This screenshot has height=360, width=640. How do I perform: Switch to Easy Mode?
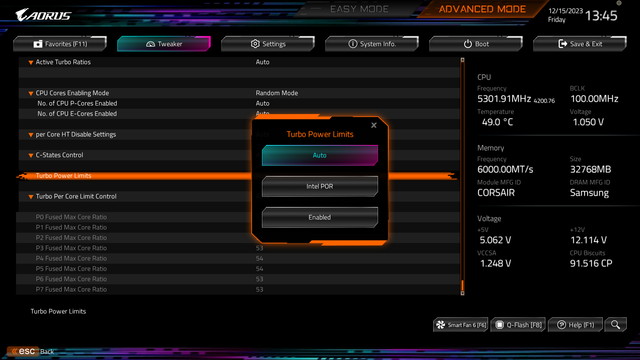(359, 9)
